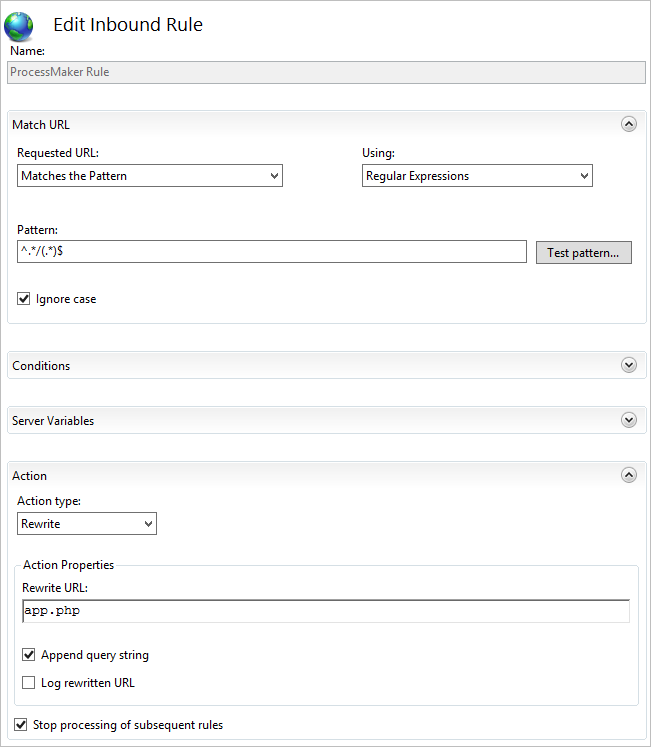Image resolution: width=651 pixels, height=747 pixels.
Task: Focus the Rewrite URL field containing app.php
Action: tap(325, 611)
